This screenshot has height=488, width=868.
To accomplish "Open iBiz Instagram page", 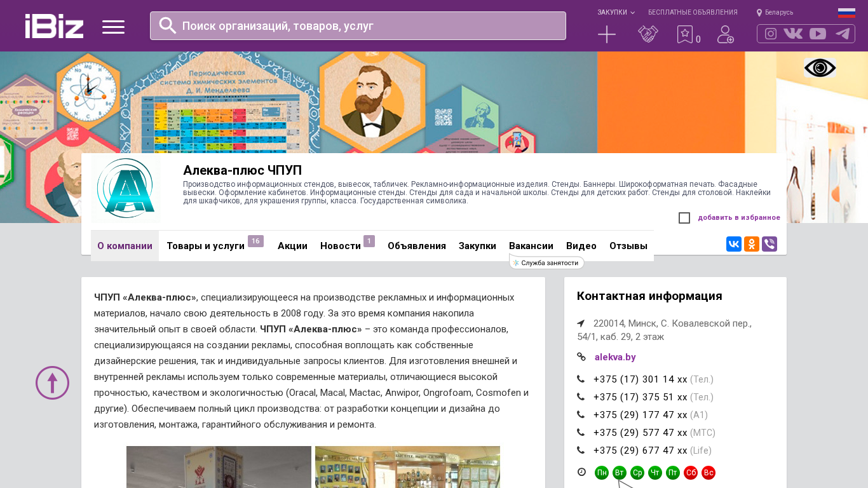I will pyautogui.click(x=771, y=34).
